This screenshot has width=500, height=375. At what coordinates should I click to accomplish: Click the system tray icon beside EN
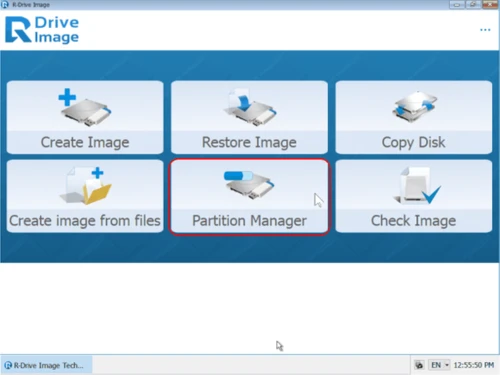tap(419, 365)
